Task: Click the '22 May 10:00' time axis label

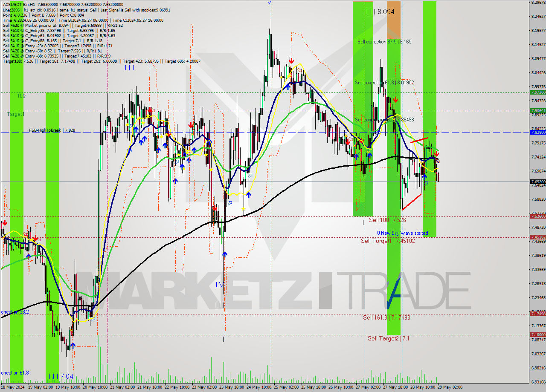Action: point(178,387)
